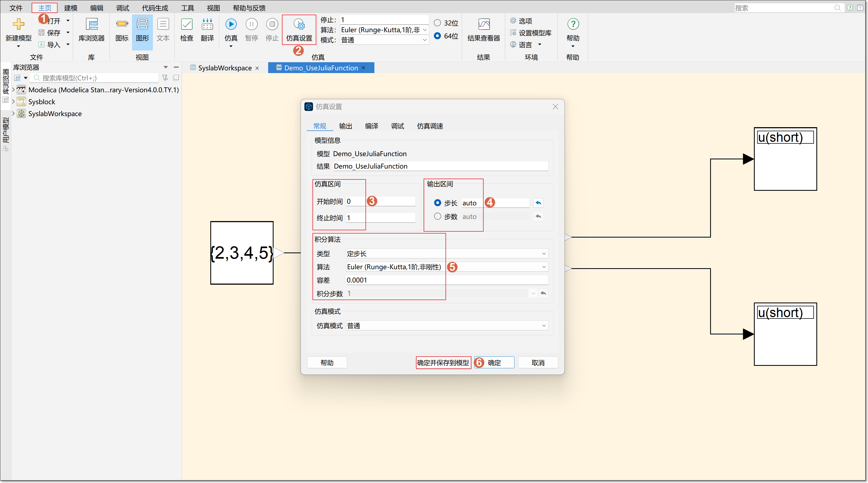Viewport: 868px width, 483px height.
Task: Open the Library Browser ribbon icon
Action: pyautogui.click(x=91, y=24)
